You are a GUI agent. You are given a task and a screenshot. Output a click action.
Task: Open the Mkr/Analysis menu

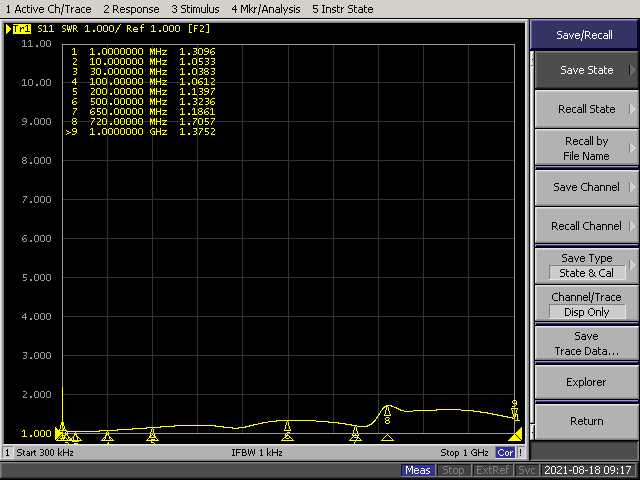pyautogui.click(x=266, y=9)
